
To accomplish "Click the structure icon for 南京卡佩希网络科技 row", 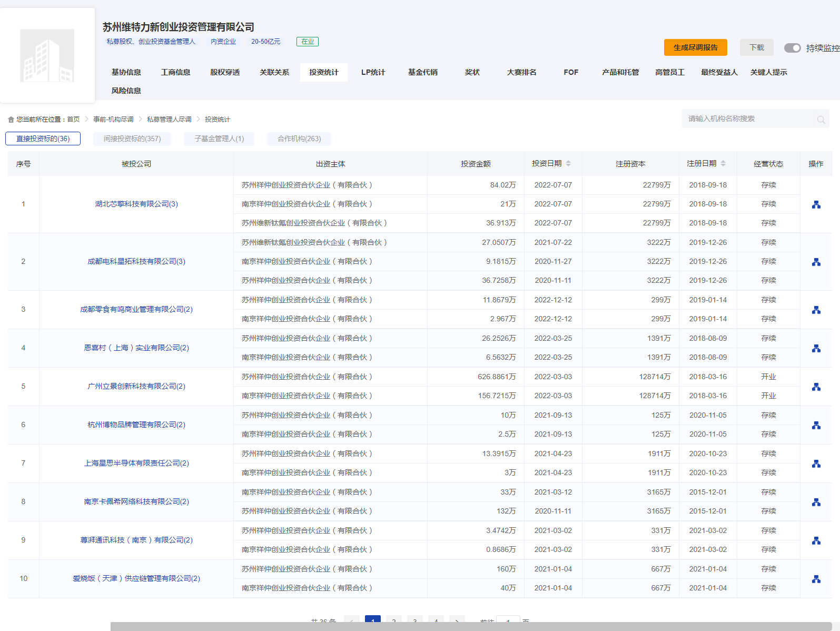I will pos(816,502).
